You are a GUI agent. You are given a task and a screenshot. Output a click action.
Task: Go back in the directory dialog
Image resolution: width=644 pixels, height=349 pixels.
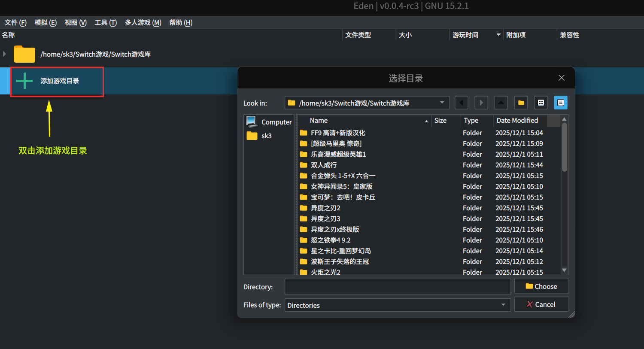(461, 103)
